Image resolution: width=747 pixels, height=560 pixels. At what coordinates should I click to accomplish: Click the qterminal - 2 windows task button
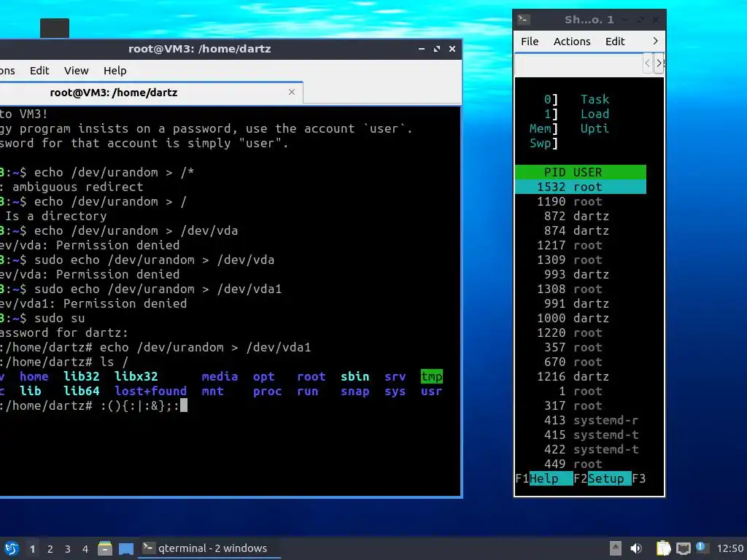209,548
